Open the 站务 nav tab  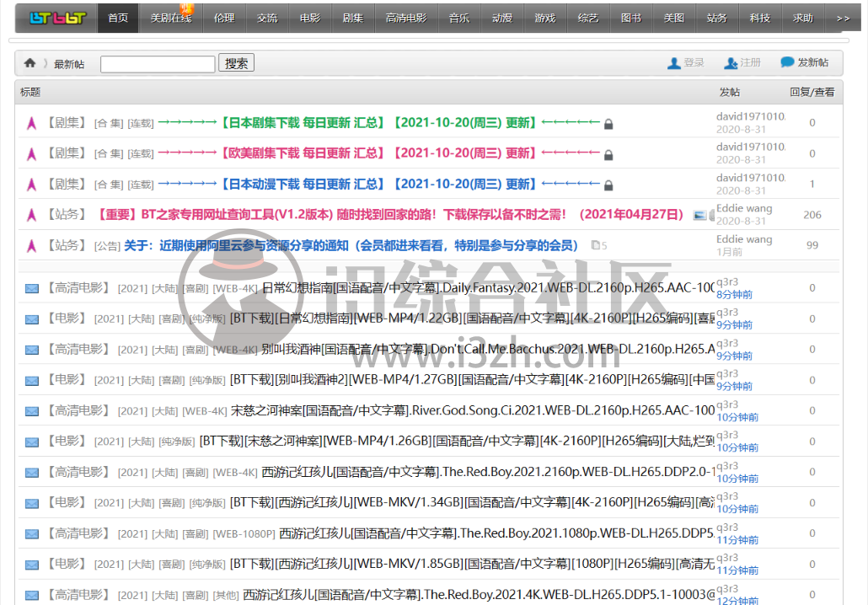pyautogui.click(x=717, y=19)
